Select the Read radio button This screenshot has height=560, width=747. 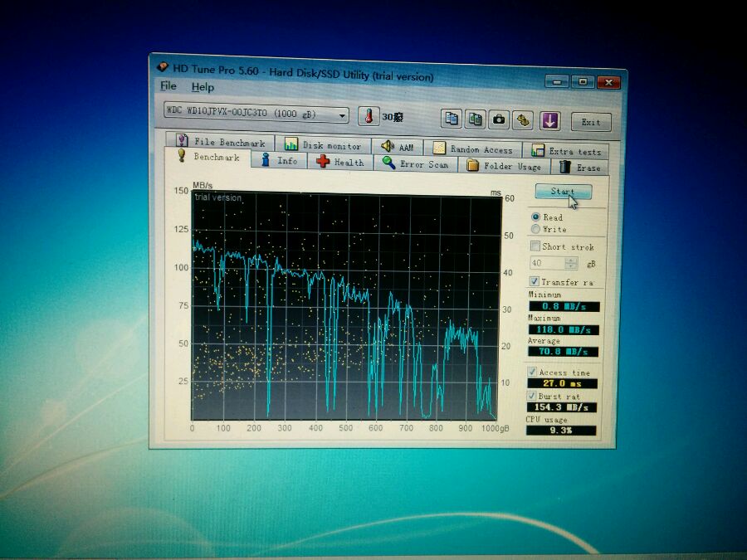click(x=535, y=217)
